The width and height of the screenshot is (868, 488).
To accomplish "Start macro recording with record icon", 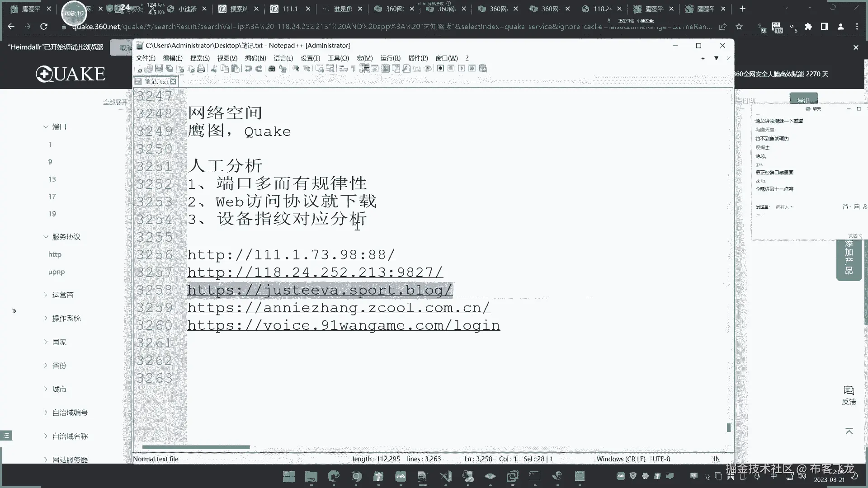I will pyautogui.click(x=440, y=69).
